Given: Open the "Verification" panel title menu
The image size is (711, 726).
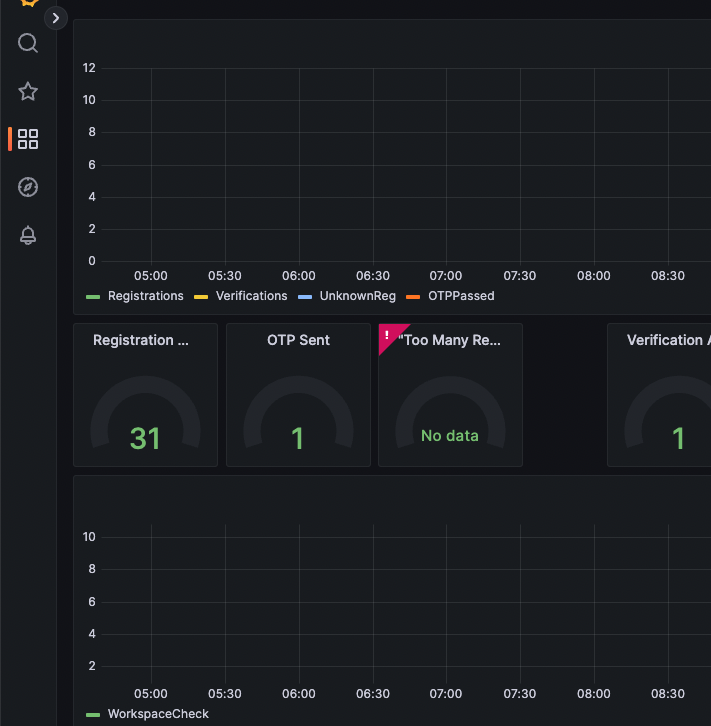Looking at the screenshot, I should tap(668, 340).
